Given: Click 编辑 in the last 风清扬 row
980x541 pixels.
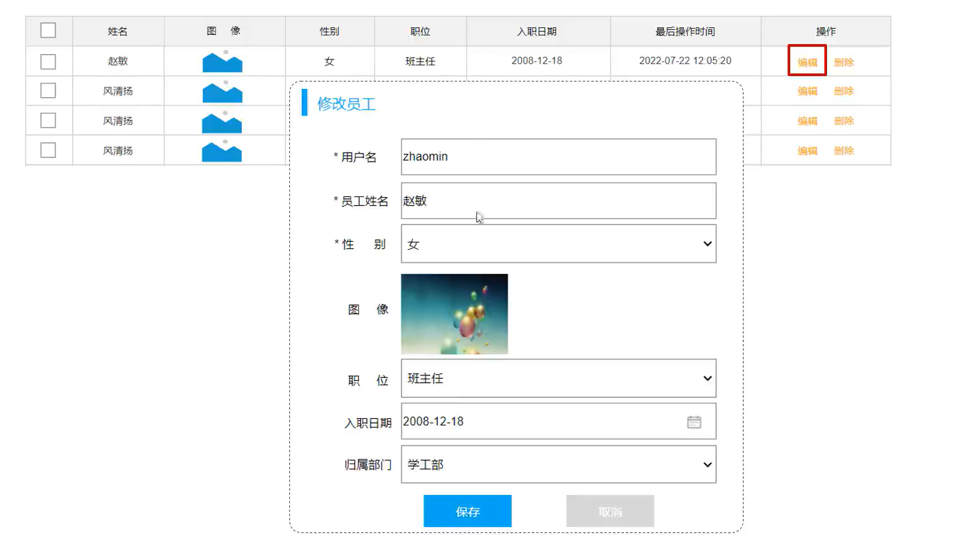Looking at the screenshot, I should [808, 151].
